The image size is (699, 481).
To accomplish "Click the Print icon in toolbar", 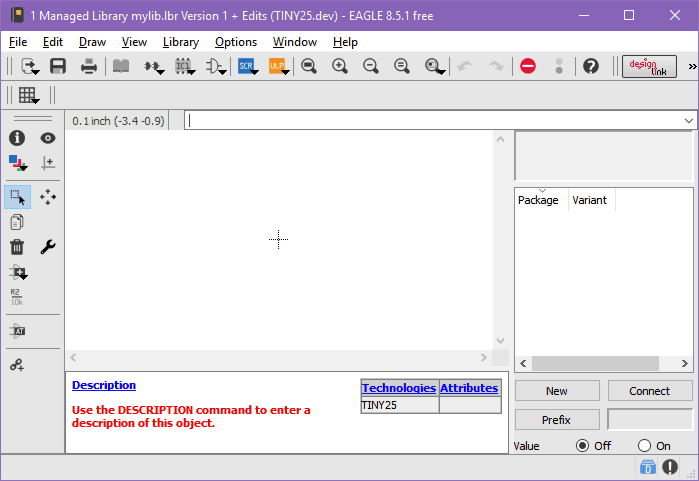I will pyautogui.click(x=89, y=66).
